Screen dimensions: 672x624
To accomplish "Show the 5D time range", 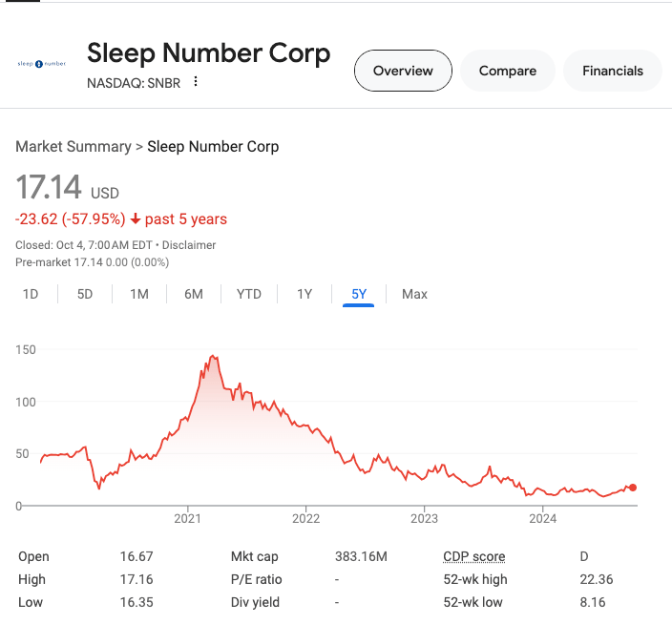I will [x=85, y=294].
